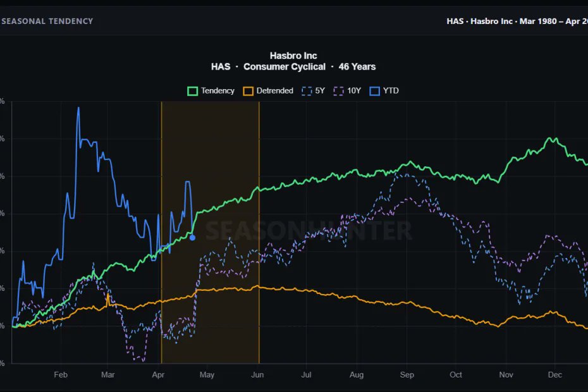Click the blue YTD legend color box

click(375, 91)
